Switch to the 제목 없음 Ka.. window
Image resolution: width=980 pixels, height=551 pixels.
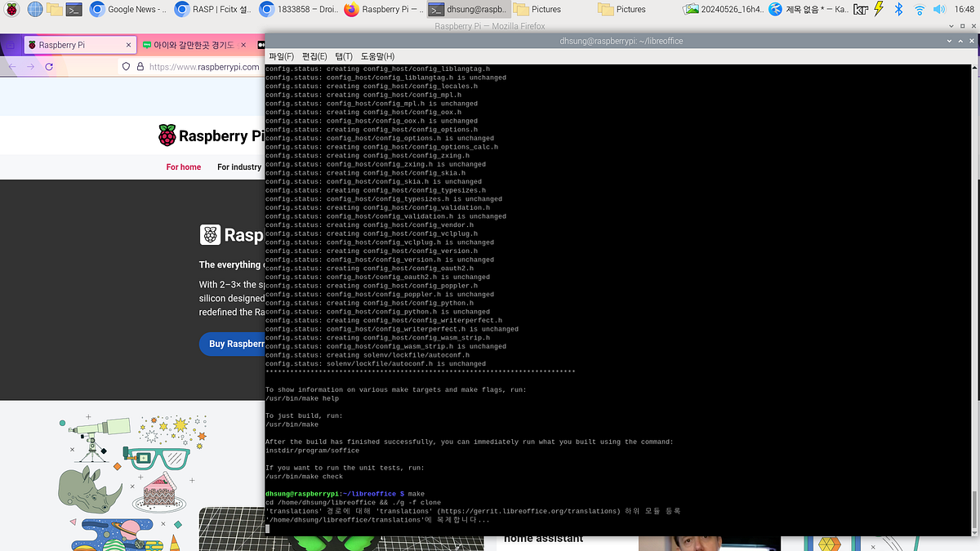[808, 10]
